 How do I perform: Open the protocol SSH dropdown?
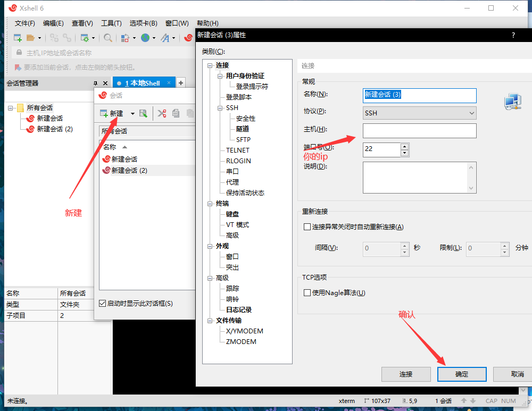(x=419, y=113)
